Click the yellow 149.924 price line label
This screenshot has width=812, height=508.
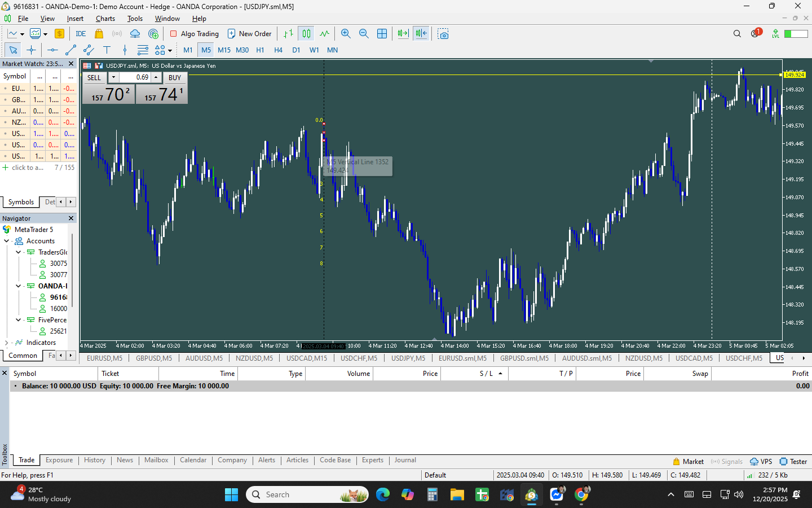tap(794, 75)
